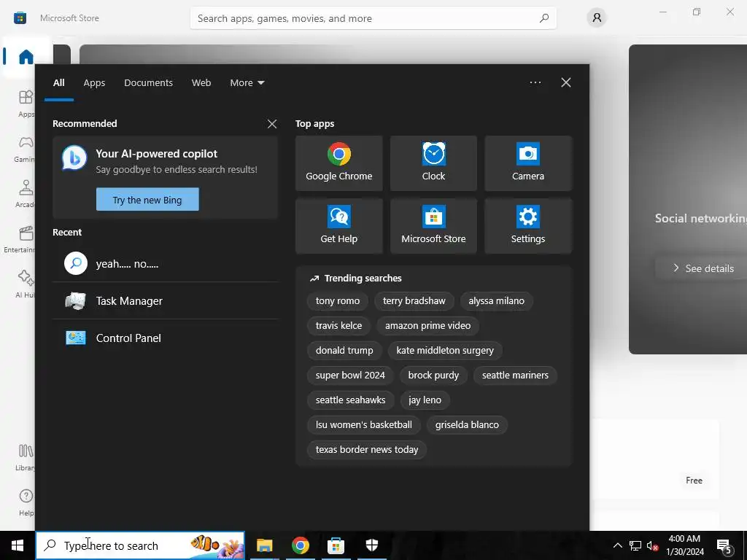Screen dimensions: 747x560
Task: Launch the Camera app tile
Action: click(528, 163)
